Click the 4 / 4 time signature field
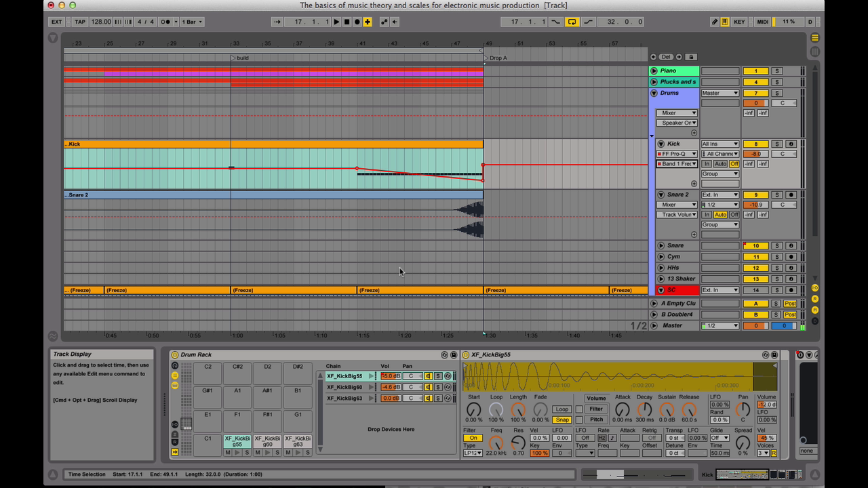The height and width of the screenshot is (488, 868). click(x=146, y=22)
